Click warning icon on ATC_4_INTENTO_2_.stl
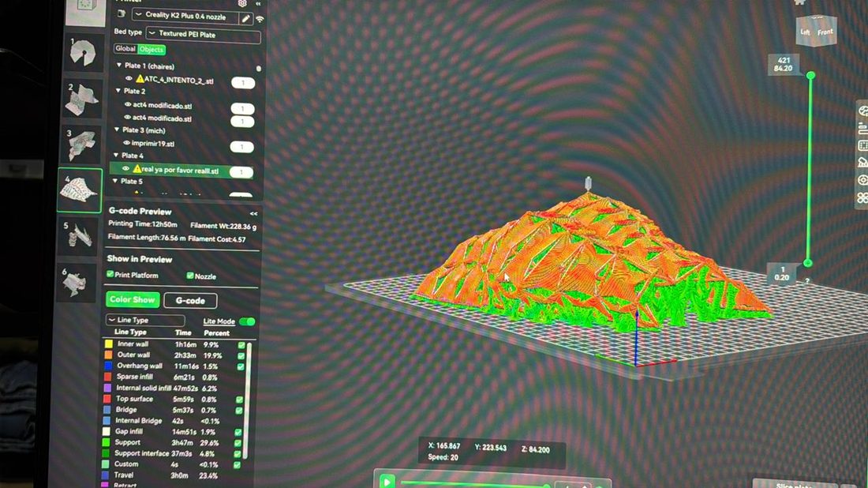Screen dimensions: 868x488 [x=140, y=79]
